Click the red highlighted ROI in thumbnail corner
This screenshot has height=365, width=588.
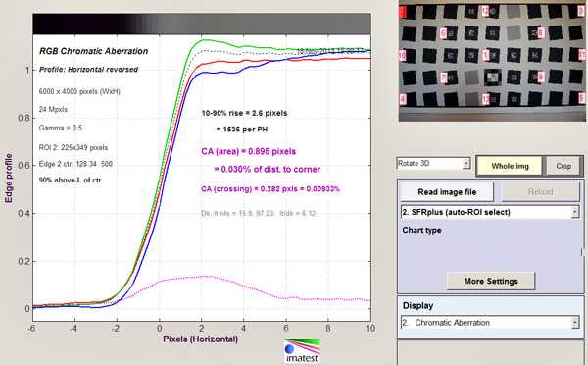pyautogui.click(x=403, y=12)
